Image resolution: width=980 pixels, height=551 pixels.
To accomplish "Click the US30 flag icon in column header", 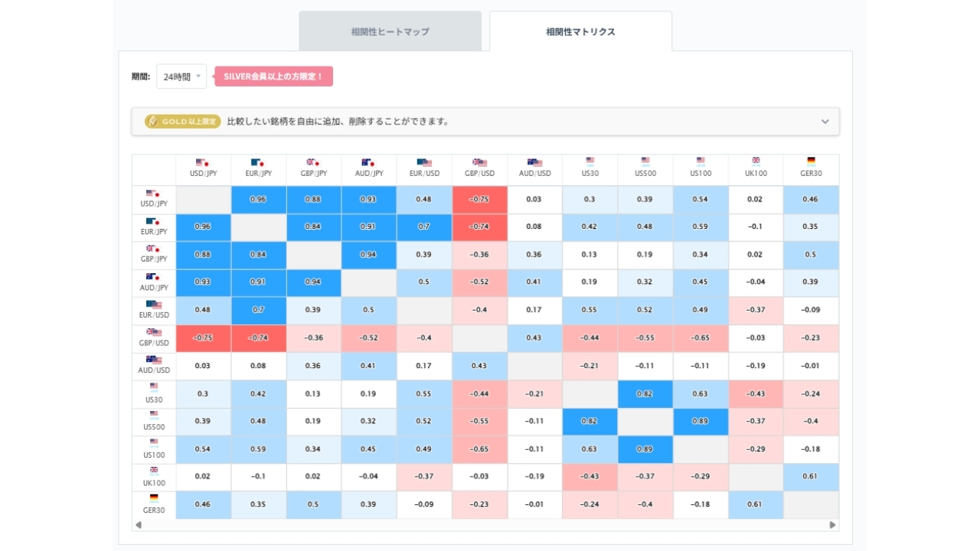I will [590, 161].
